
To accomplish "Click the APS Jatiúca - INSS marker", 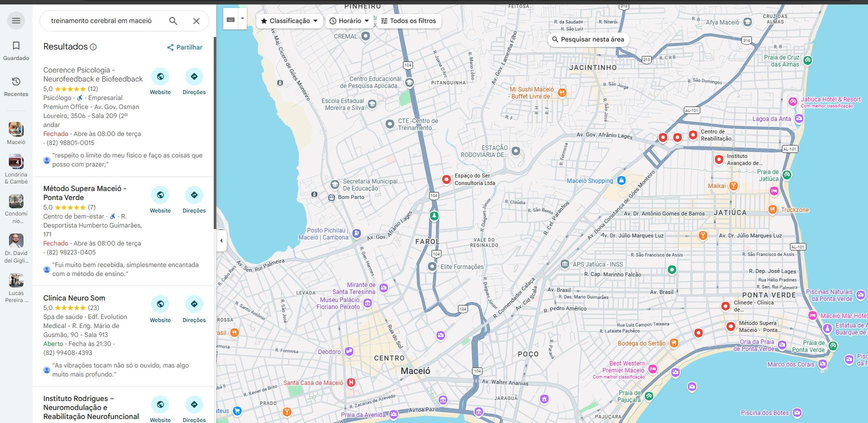I will click(x=565, y=264).
